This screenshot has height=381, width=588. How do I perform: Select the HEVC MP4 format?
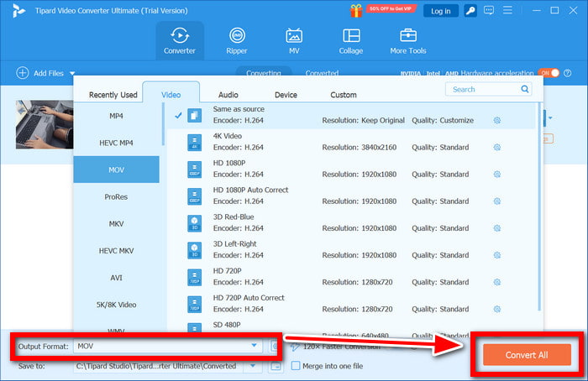116,143
